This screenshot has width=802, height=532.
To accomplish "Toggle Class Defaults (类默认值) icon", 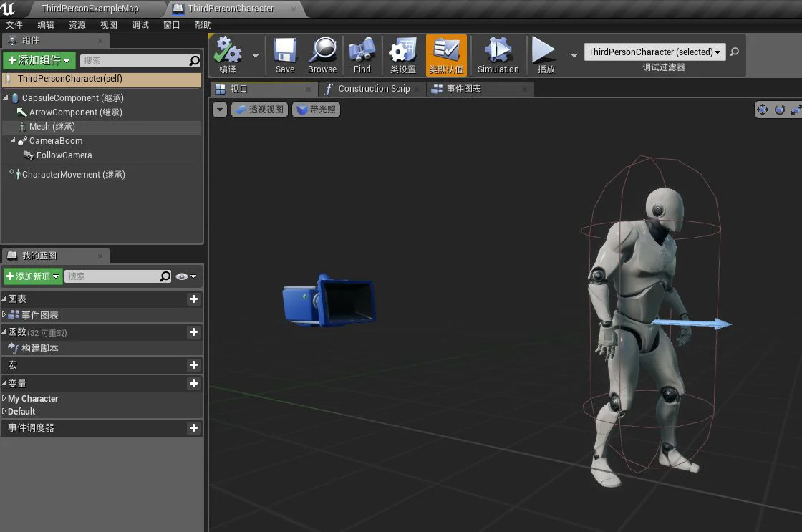I will tap(446, 55).
